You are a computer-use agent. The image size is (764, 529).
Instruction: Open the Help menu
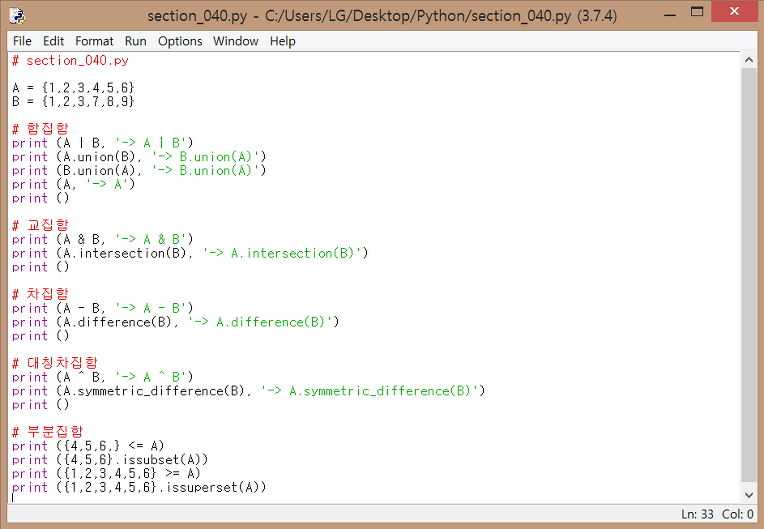click(x=283, y=41)
